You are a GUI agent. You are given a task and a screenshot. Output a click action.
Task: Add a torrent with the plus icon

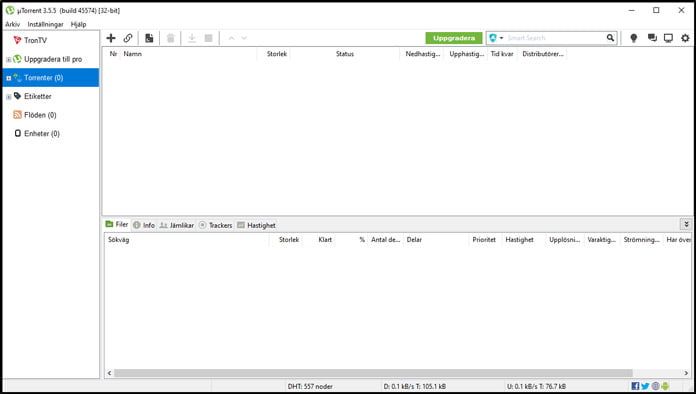pyautogui.click(x=111, y=38)
